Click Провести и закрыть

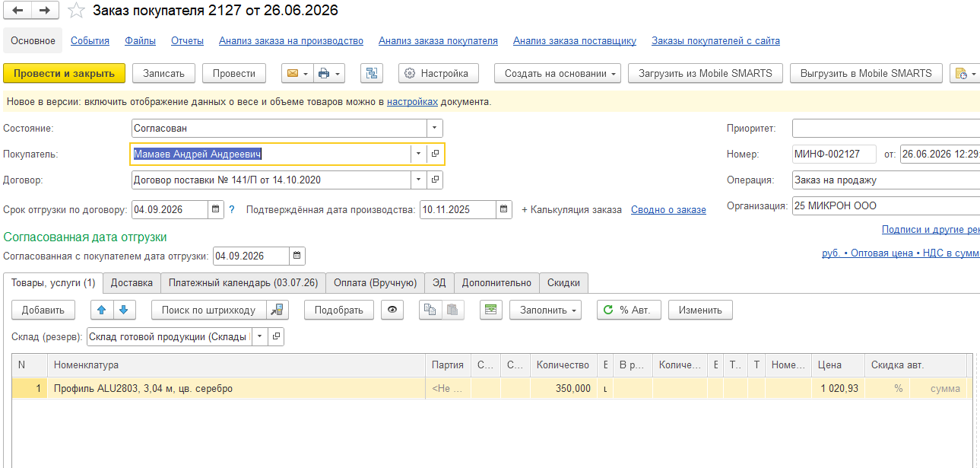pyautogui.click(x=65, y=73)
